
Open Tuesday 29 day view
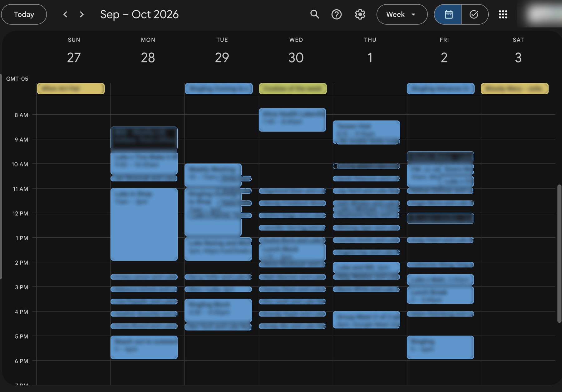222,57
